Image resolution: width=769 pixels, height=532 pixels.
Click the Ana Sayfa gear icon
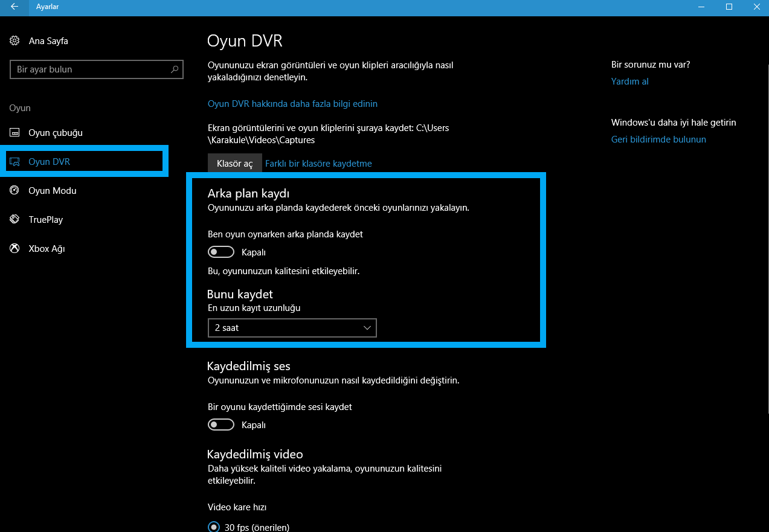[x=14, y=41]
